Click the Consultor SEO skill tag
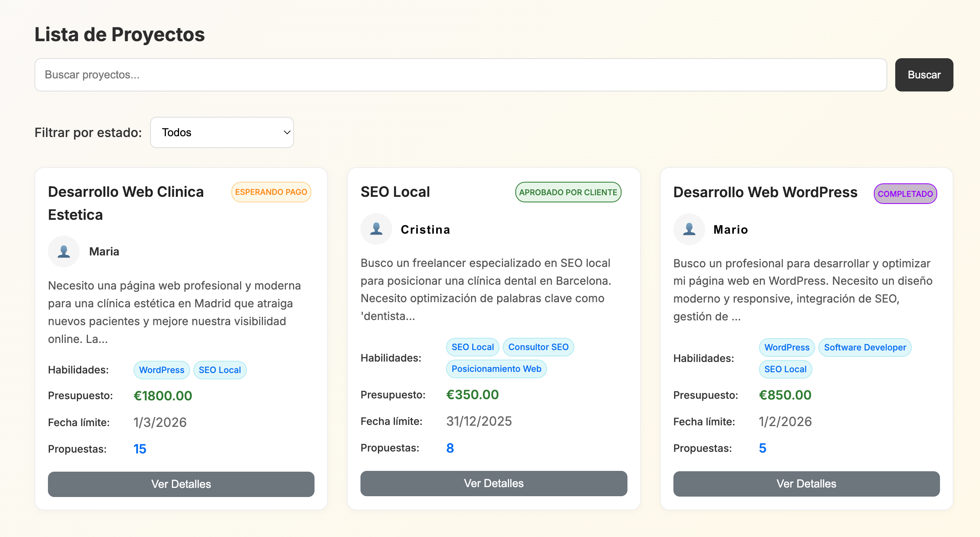980x537 pixels. (x=538, y=347)
